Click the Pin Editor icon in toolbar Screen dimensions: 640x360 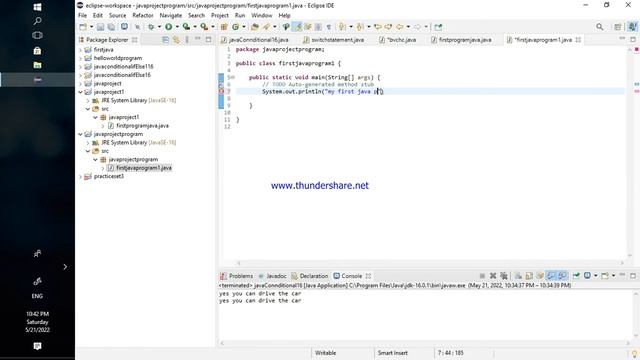click(x=438, y=27)
